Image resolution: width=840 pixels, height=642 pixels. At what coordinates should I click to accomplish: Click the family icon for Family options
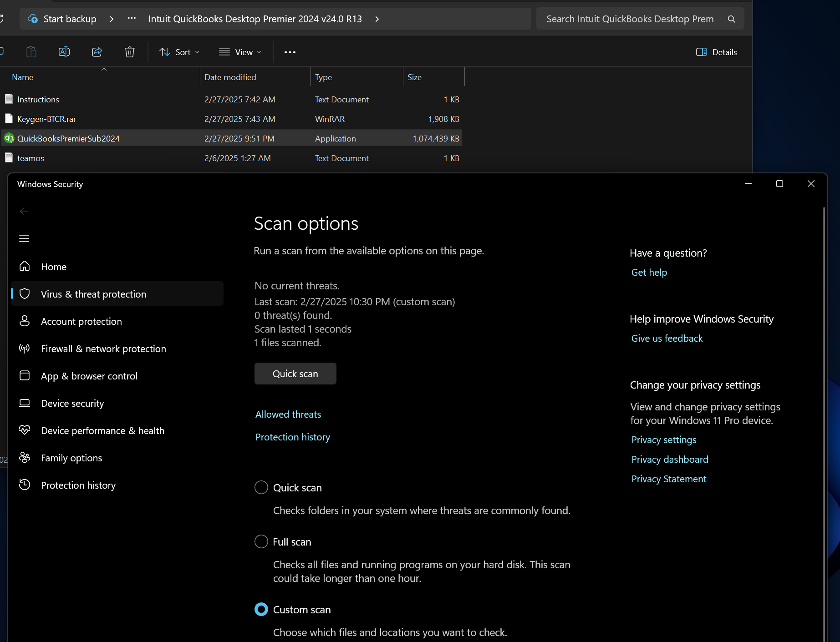coord(25,457)
